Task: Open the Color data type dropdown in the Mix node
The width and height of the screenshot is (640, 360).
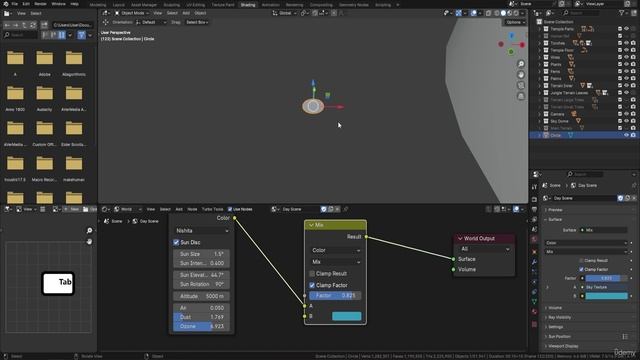Action: coord(335,250)
